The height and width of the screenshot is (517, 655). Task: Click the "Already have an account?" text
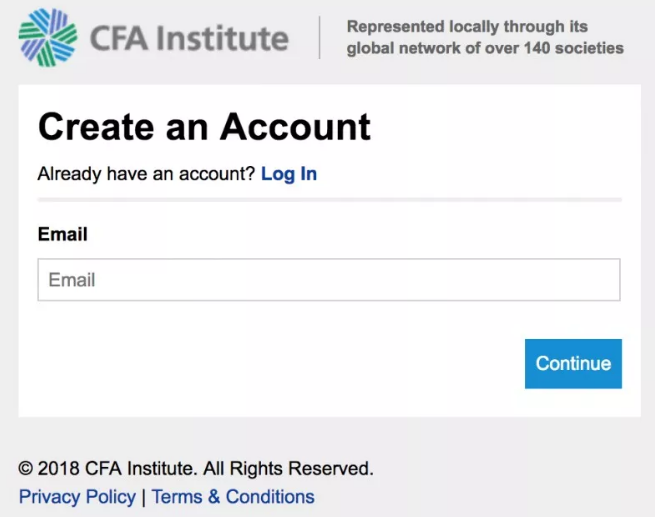point(146,174)
